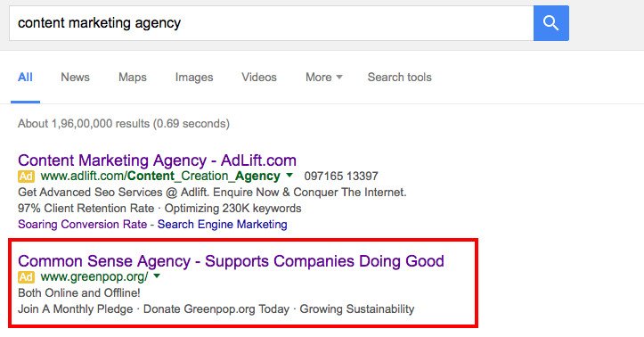Switch to the Videos tab
The width and height of the screenshot is (644, 337).
(258, 78)
